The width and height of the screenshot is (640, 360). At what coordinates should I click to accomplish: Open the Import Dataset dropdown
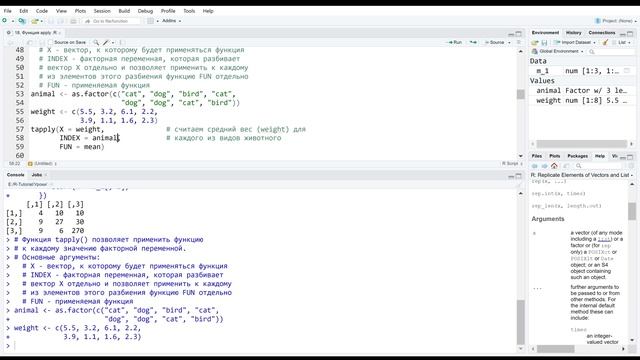coord(575,42)
